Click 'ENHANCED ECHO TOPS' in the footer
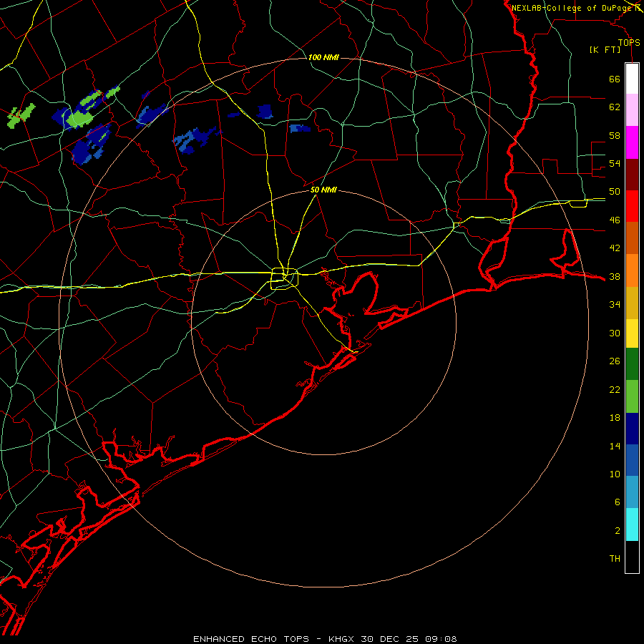The image size is (644, 644). 251,639
